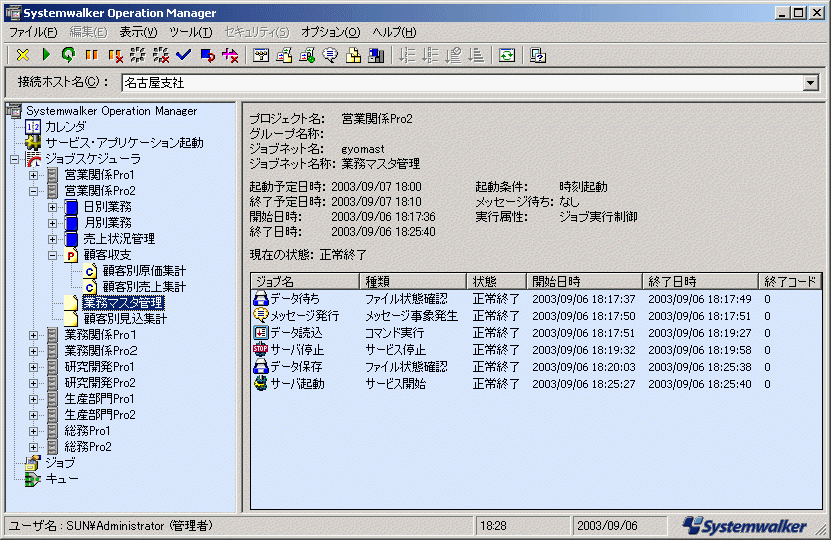This screenshot has width=831, height=540.
Task: Click the green circular restart toolbar icon
Action: tap(68, 55)
